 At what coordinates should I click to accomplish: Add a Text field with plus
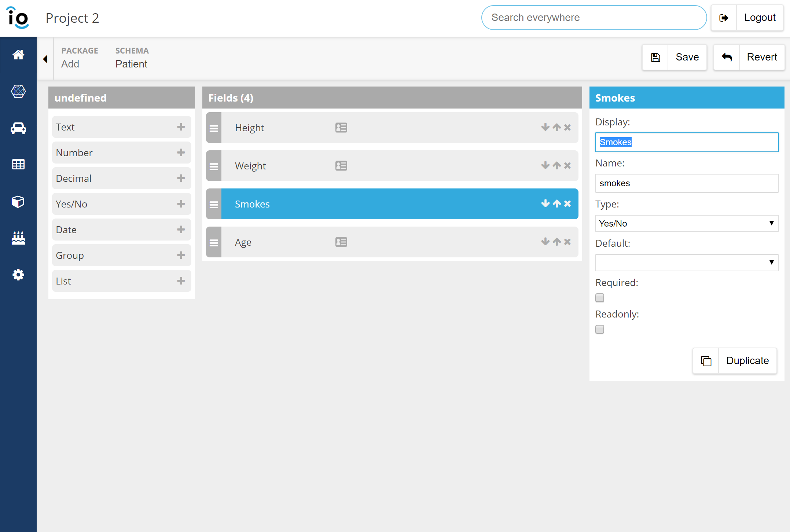click(x=181, y=127)
